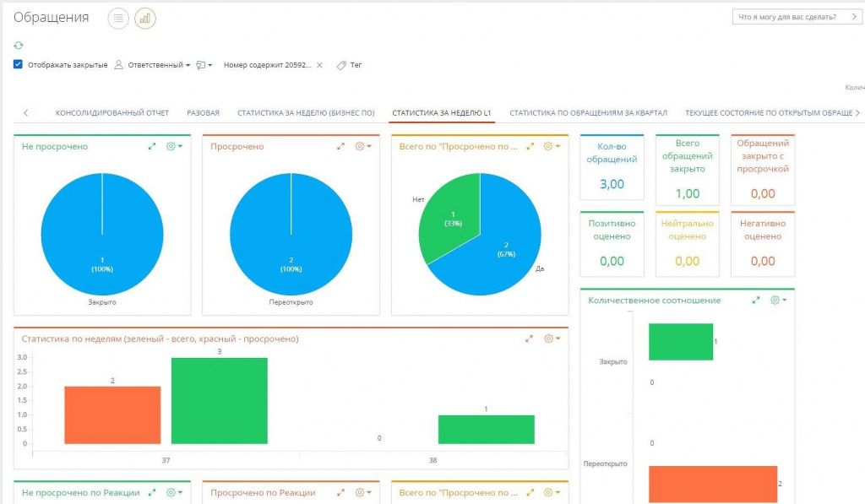Click the Тег tag icon
The image size is (865, 504).
(341, 65)
